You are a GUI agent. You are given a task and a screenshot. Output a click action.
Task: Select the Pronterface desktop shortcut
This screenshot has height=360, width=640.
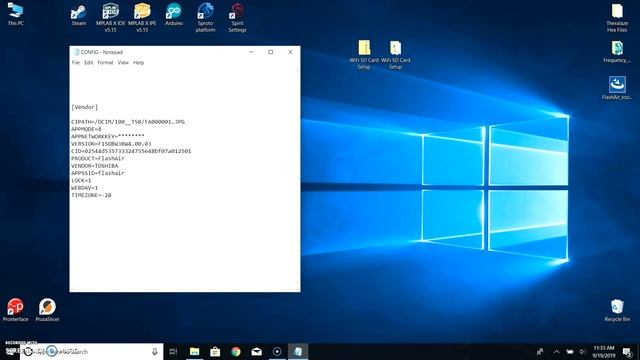(x=16, y=310)
